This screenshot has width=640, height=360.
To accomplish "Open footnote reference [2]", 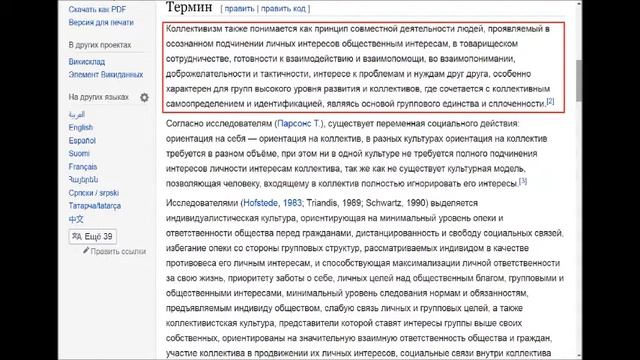I will tap(550, 101).
